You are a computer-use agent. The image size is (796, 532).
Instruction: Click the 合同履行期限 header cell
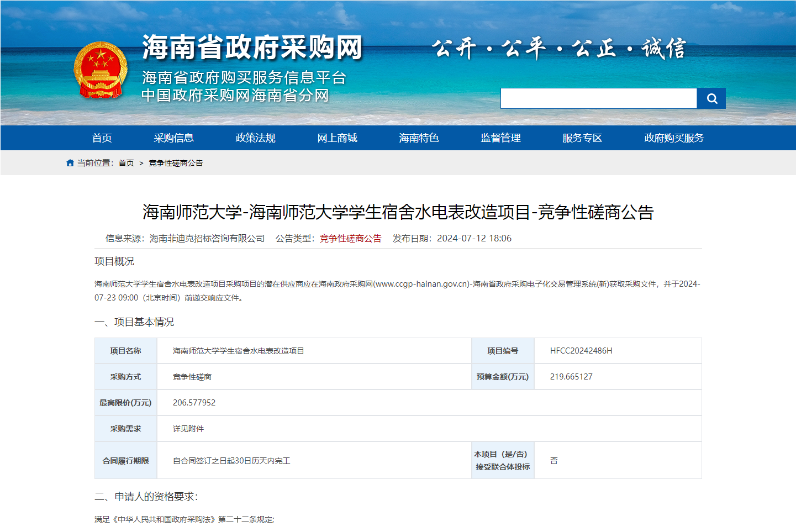point(126,461)
